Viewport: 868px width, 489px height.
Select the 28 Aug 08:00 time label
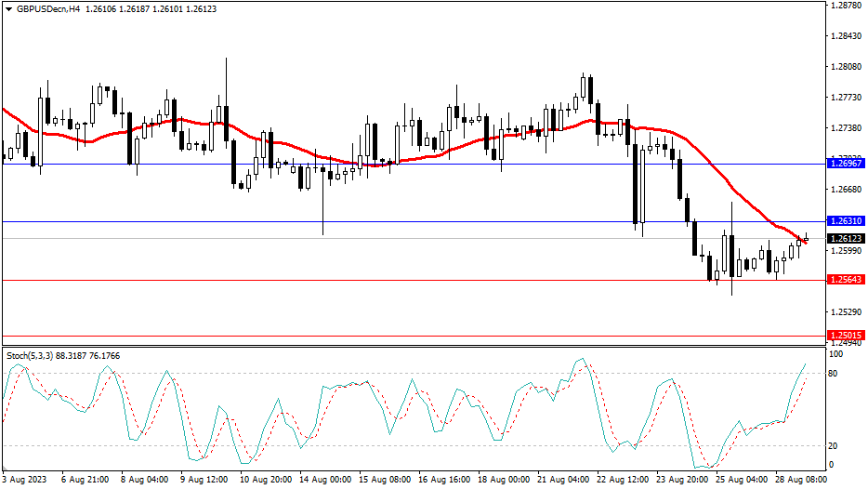(801, 480)
